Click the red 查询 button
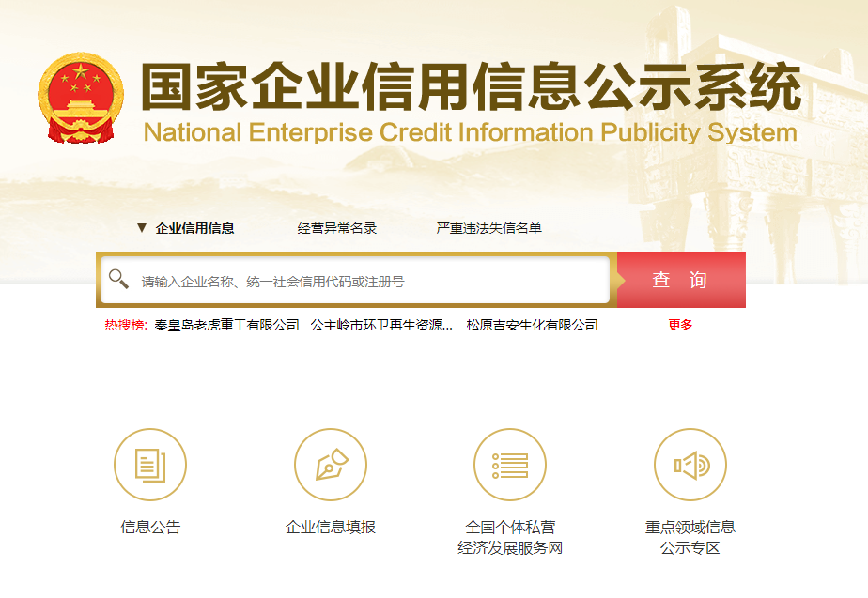The image size is (868, 598). [681, 280]
